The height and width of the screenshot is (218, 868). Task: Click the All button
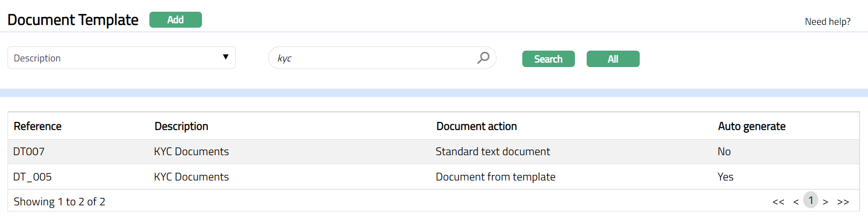612,59
